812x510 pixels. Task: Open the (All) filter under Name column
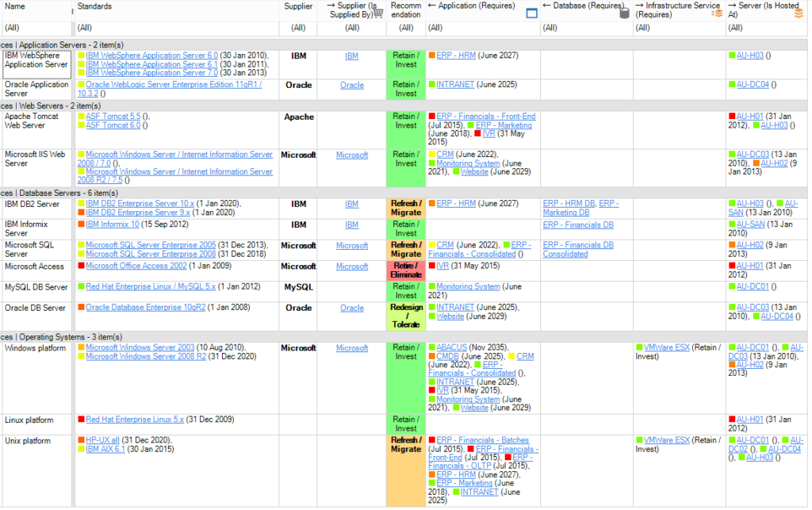click(36, 28)
